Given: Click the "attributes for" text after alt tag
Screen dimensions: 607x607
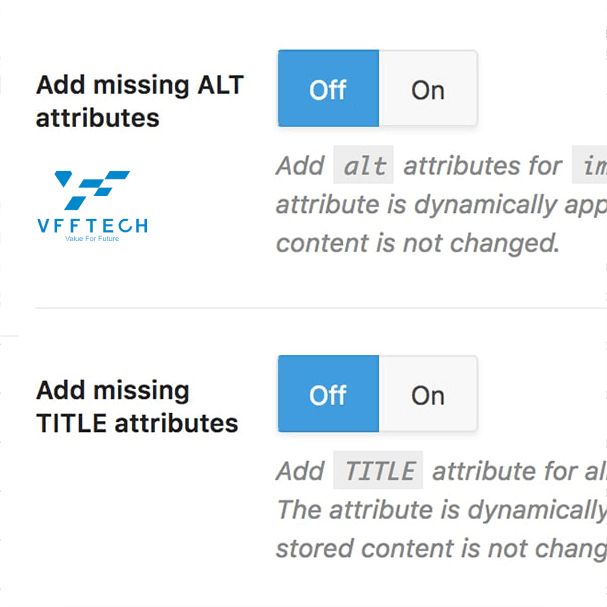Looking at the screenshot, I should (x=483, y=166).
